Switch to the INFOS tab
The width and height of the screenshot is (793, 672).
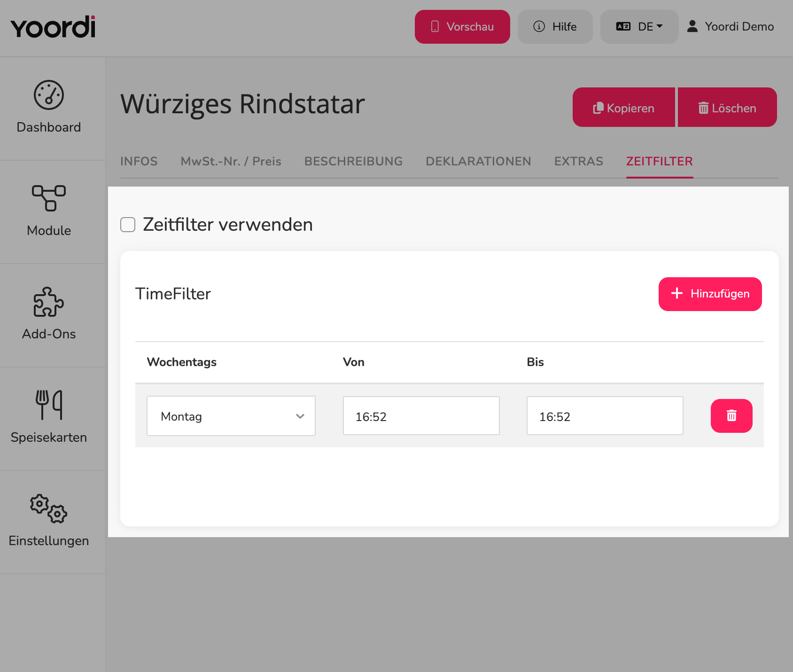[x=139, y=161]
